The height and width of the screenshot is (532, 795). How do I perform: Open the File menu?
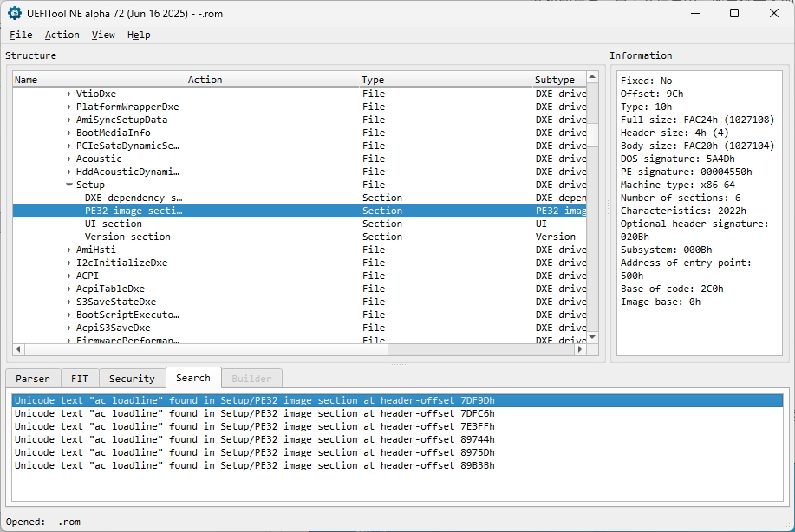point(21,35)
